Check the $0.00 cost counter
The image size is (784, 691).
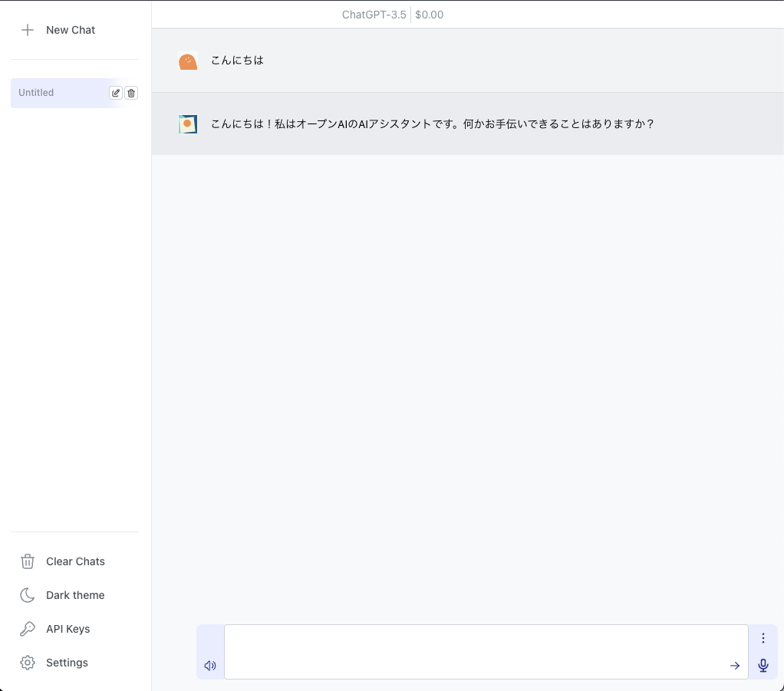[429, 14]
